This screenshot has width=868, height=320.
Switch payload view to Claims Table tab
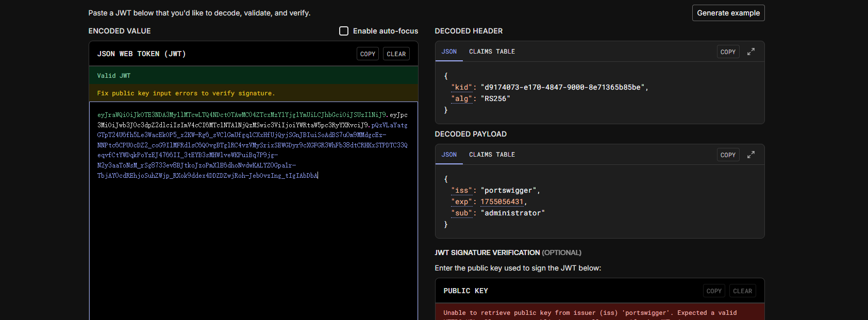492,155
